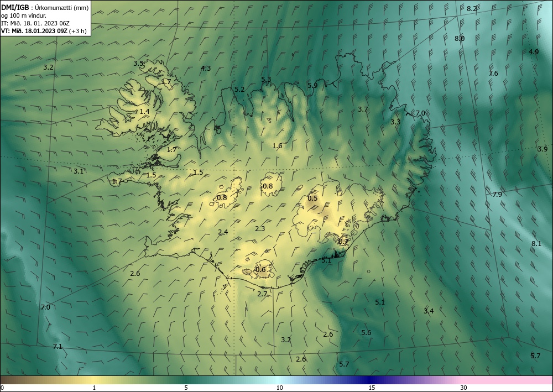
Task: Click the value 1.4 in the Westfjords
Action: pyautogui.click(x=144, y=112)
